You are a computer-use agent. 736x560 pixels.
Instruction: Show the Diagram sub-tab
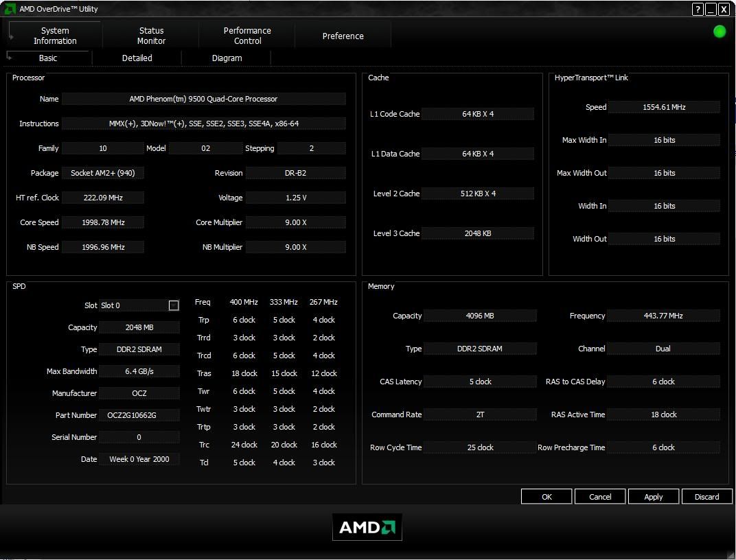(227, 58)
